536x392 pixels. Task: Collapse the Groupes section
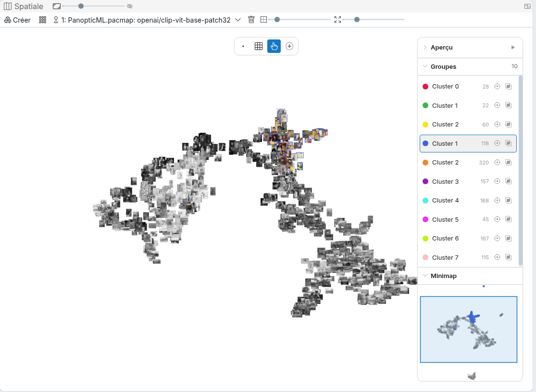point(425,66)
